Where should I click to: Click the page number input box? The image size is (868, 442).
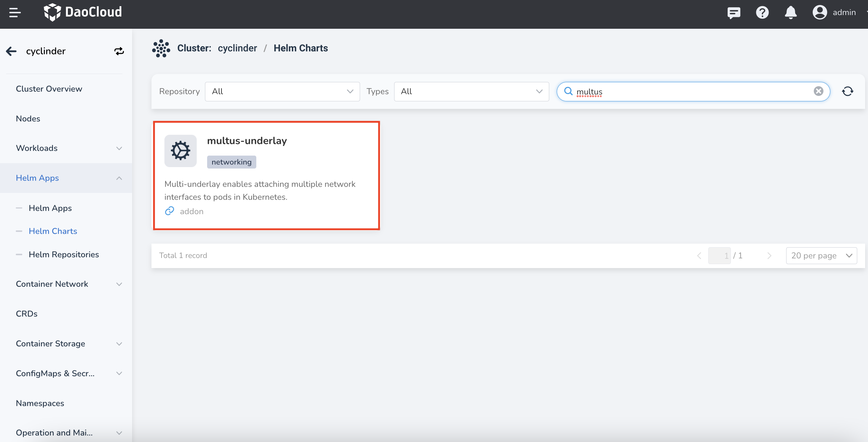point(719,255)
